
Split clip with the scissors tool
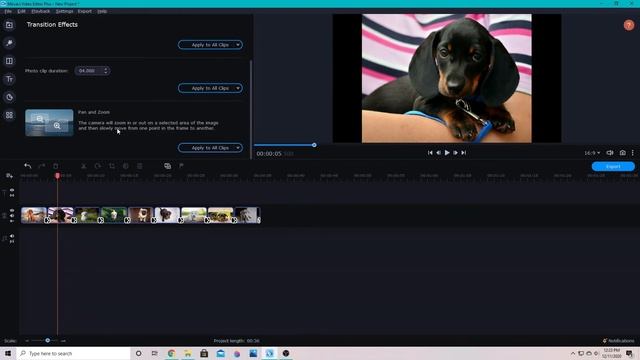click(84, 166)
